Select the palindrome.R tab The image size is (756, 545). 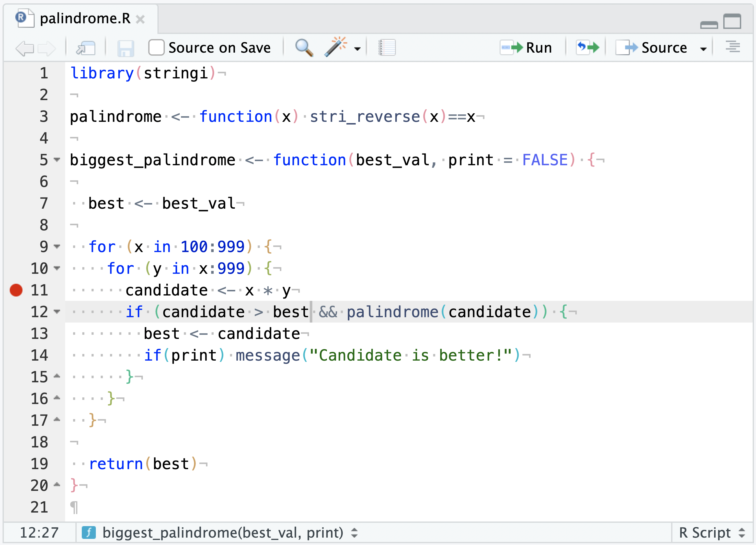click(x=83, y=19)
